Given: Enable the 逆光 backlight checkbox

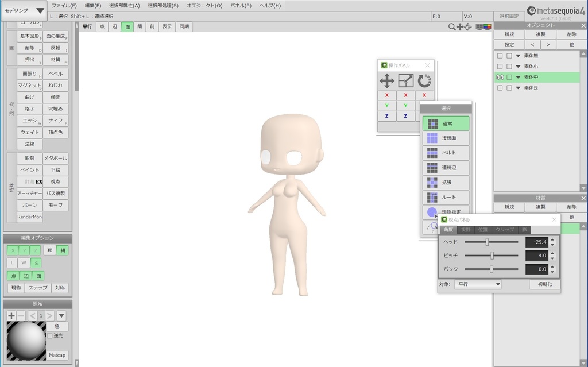Looking at the screenshot, I should click(x=49, y=335).
